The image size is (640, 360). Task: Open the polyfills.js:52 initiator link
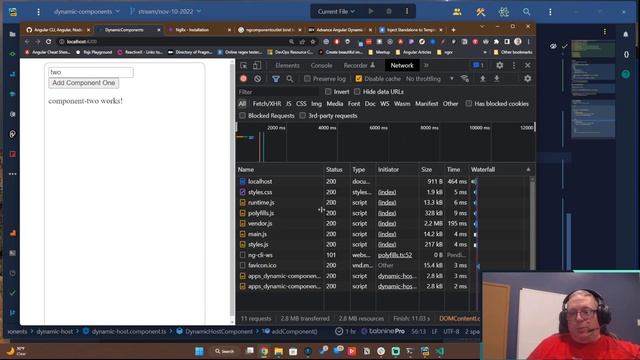[x=395, y=255]
